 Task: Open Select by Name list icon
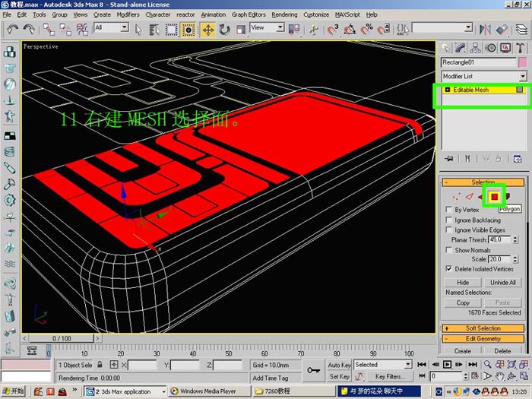coord(155,30)
